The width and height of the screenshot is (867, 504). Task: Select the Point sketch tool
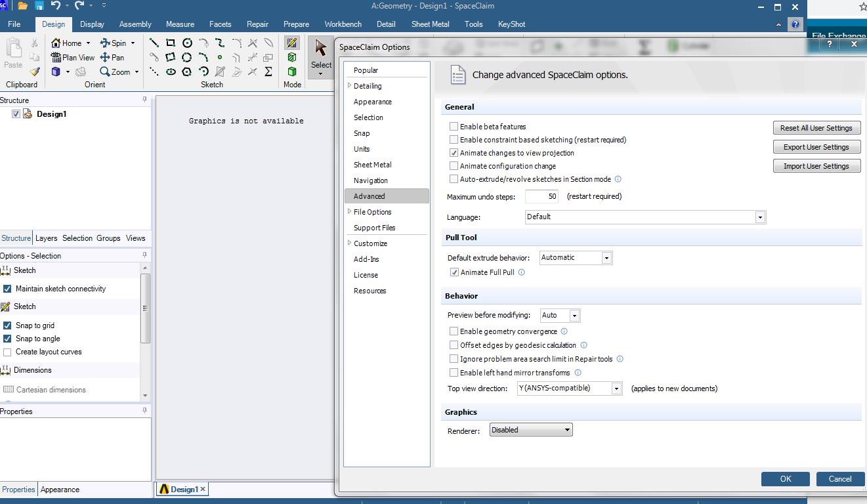(220, 57)
